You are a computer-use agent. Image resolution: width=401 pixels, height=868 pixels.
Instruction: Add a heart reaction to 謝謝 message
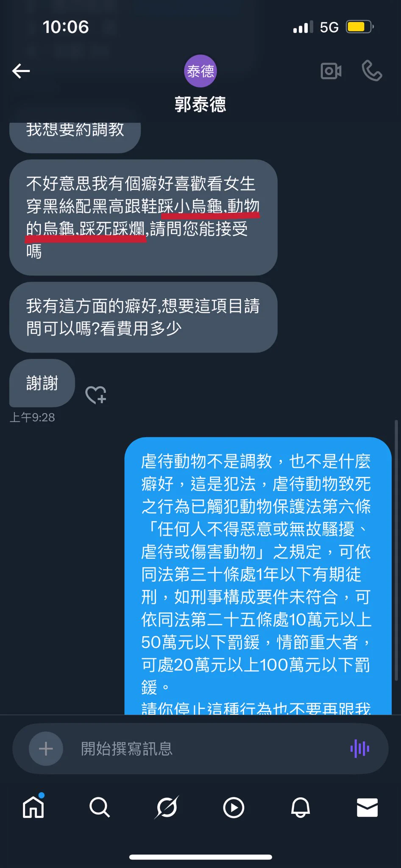pyautogui.click(x=96, y=395)
